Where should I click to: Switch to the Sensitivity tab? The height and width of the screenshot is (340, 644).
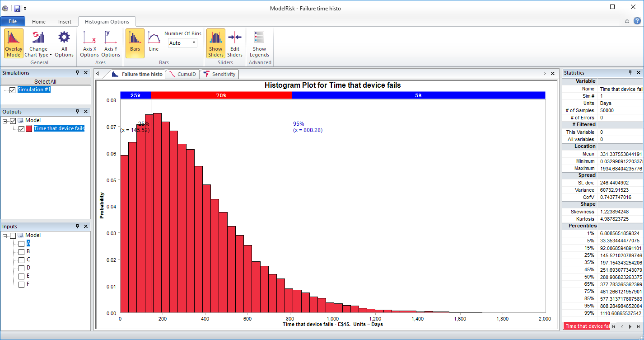click(219, 74)
